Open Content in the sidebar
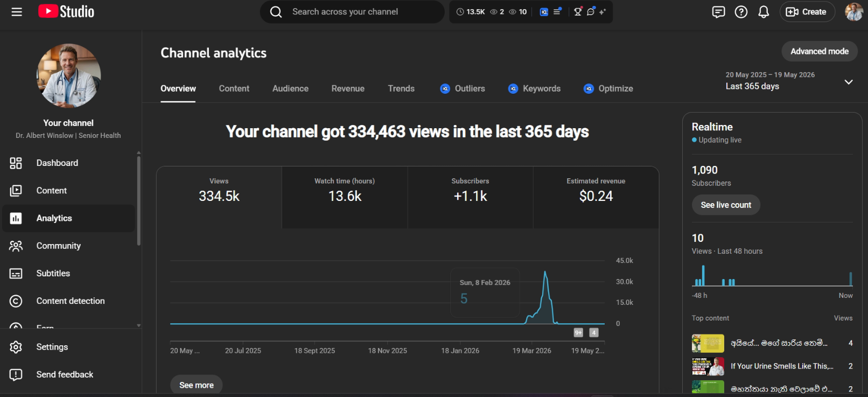The height and width of the screenshot is (397, 868). 68,191
